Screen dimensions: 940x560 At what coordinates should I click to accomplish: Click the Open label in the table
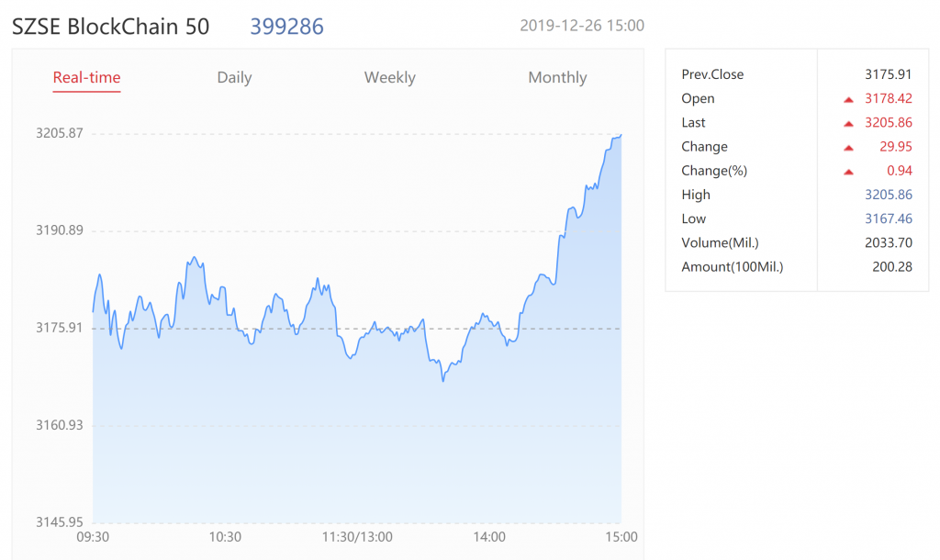coord(698,98)
